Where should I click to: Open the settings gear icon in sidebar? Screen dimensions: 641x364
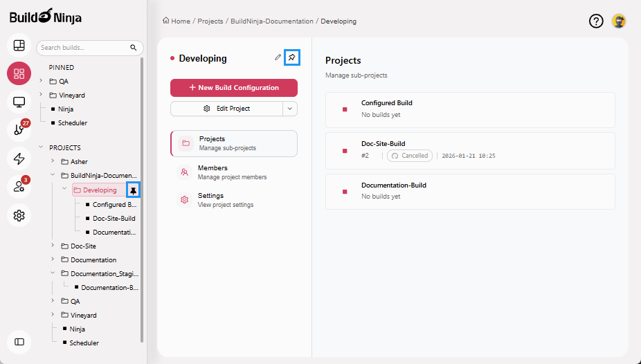19,216
